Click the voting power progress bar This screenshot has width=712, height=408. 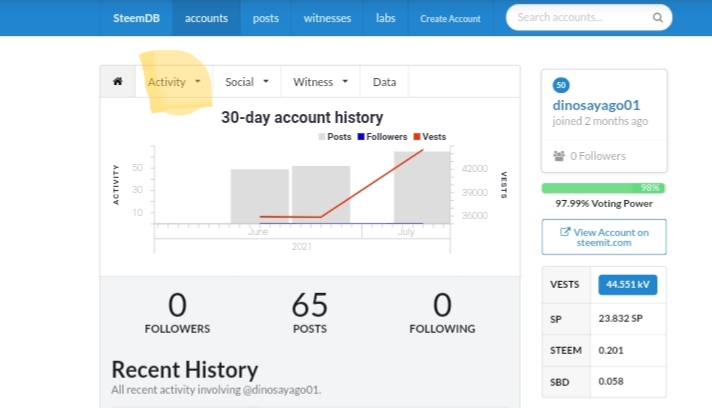coord(603,188)
